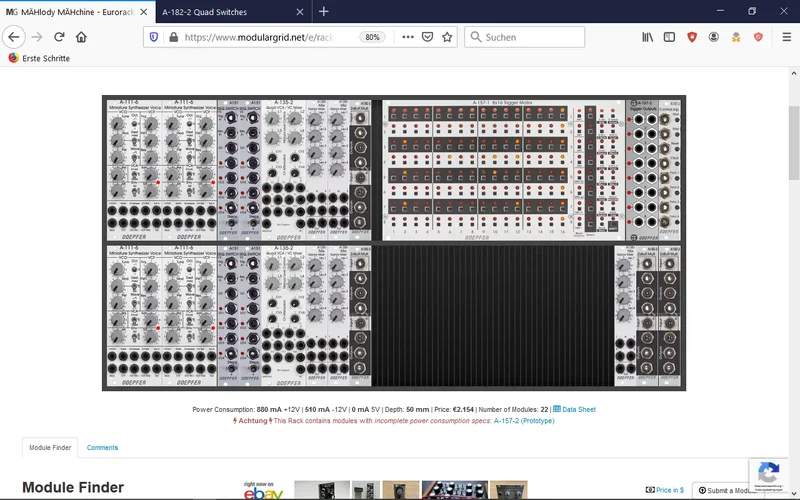This screenshot has width=800, height=500.
Task: Open the Firefox hamburger menu
Action: coord(787,37)
